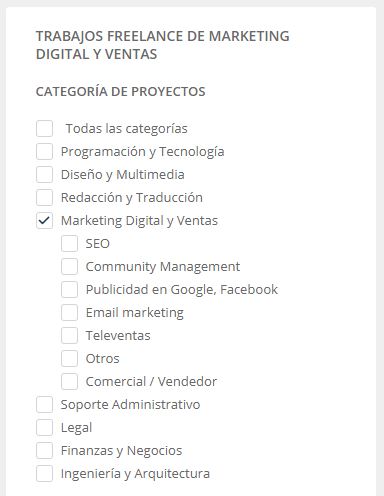Enable the Publicidad en Google, Facebook checkbox
Image resolution: width=384 pixels, height=496 pixels.
pyautogui.click(x=69, y=290)
